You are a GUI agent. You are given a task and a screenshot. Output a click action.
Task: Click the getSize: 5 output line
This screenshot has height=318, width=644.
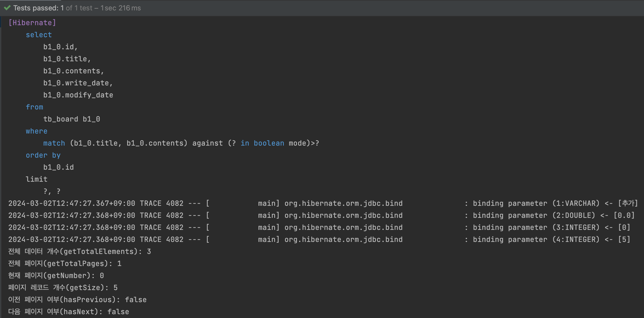[x=63, y=288]
